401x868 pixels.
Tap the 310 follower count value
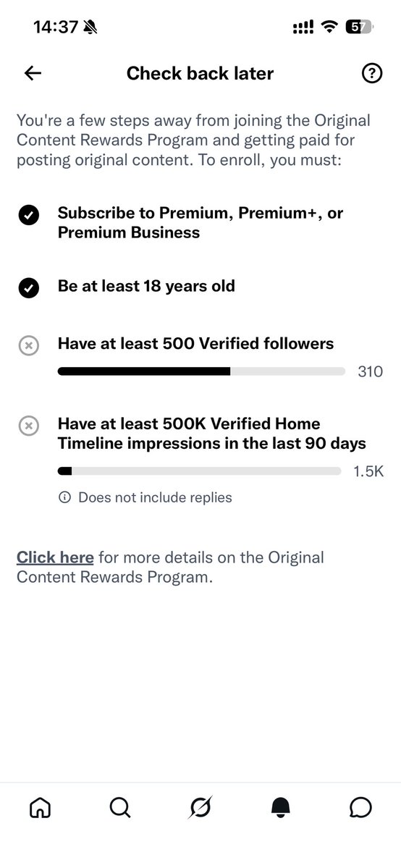pos(370,371)
